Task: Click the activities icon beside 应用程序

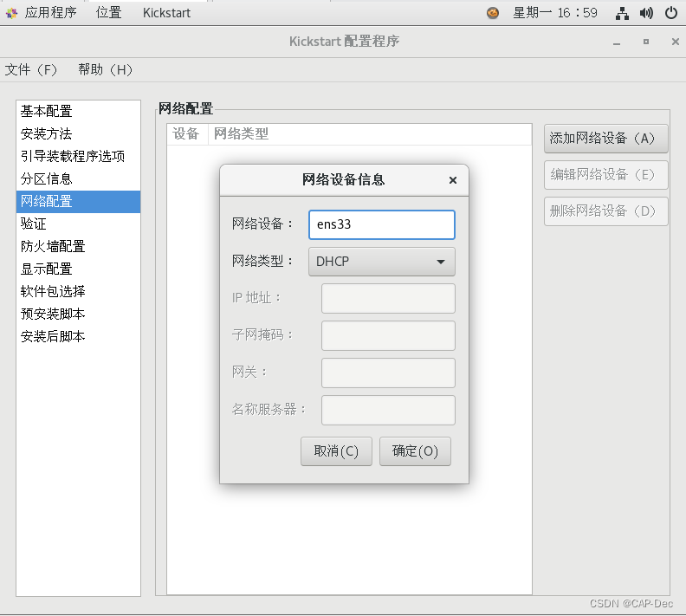Action: click(x=12, y=13)
